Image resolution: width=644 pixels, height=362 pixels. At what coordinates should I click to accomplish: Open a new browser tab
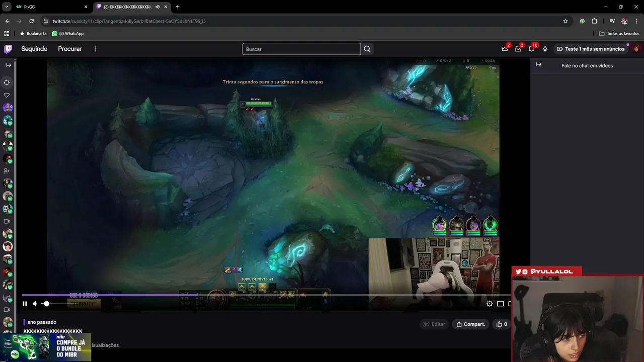(x=178, y=7)
